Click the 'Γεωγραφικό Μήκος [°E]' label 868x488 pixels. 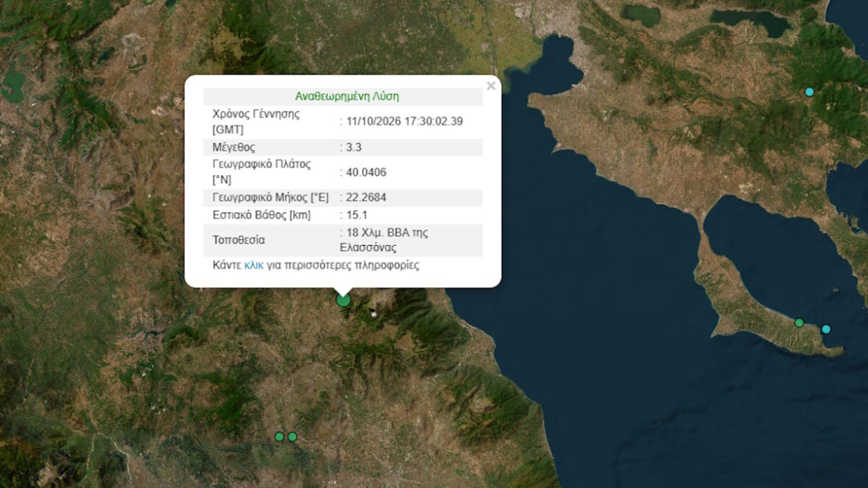(271, 197)
